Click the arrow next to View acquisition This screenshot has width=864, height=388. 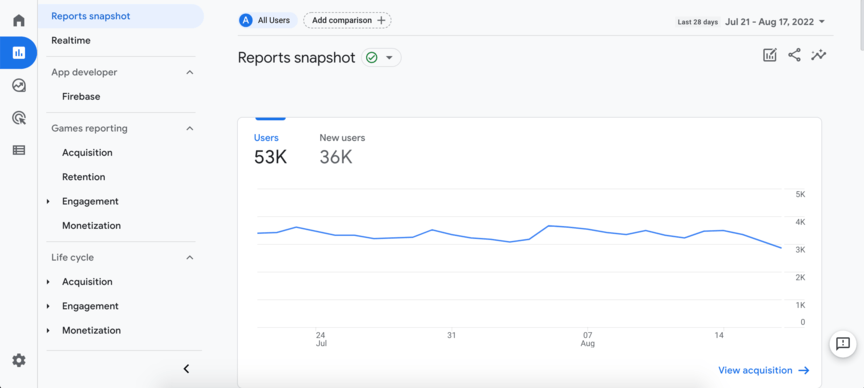coord(804,370)
